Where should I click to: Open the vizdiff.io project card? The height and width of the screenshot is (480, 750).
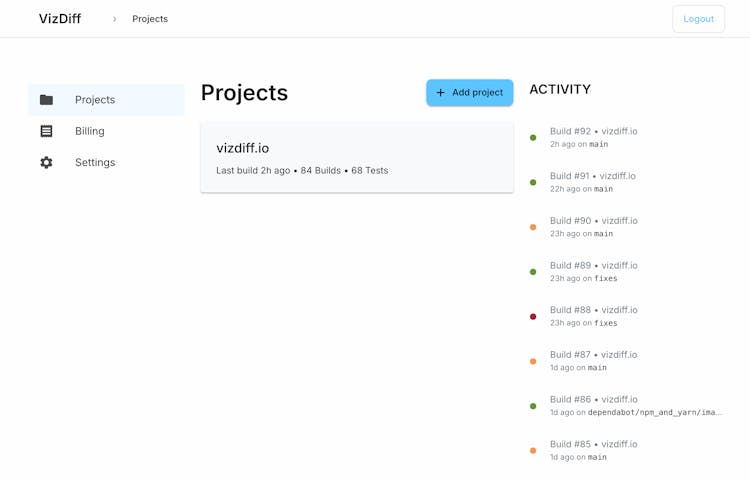click(x=357, y=157)
